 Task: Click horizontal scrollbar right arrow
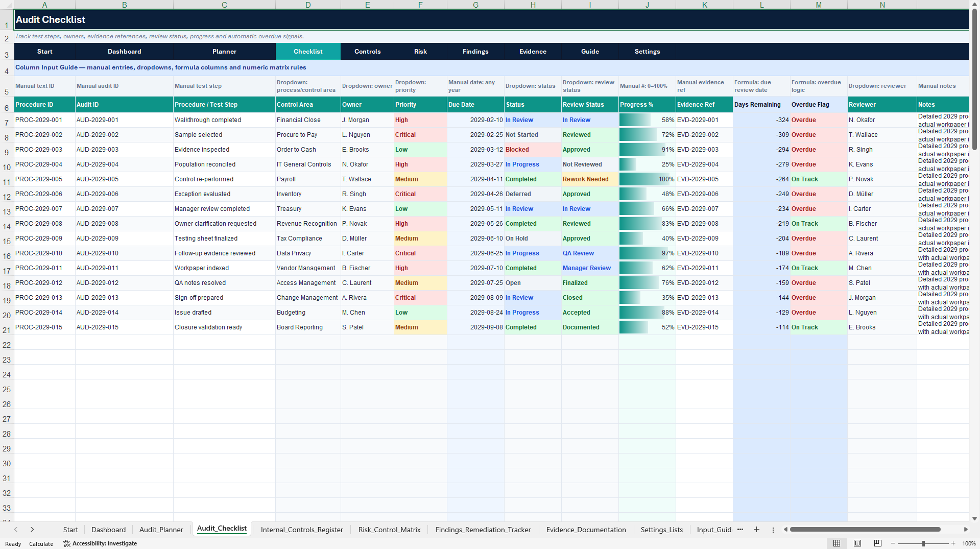pos(966,530)
